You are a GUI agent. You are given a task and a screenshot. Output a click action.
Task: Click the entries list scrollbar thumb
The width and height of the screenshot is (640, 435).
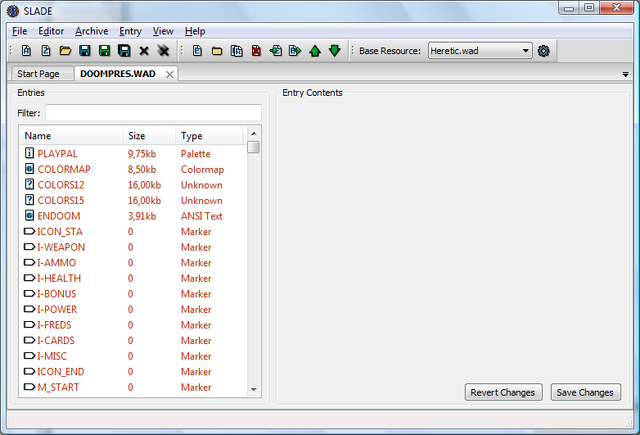click(x=253, y=147)
